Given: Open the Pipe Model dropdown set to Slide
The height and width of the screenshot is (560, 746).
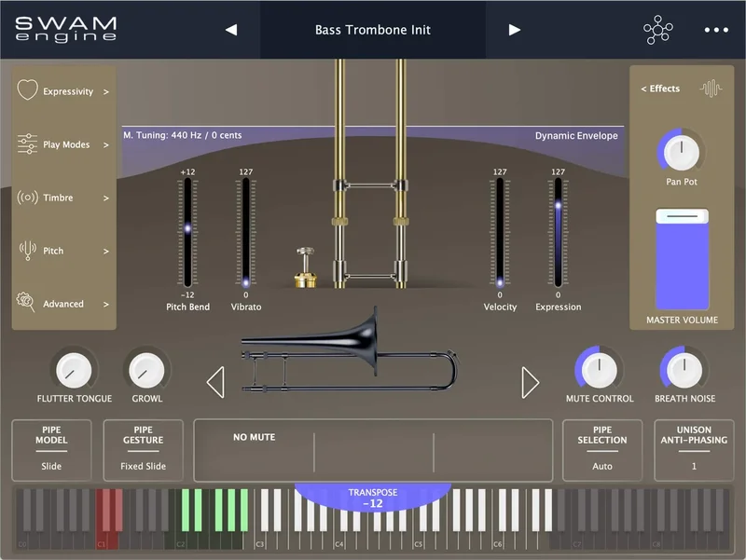Looking at the screenshot, I should [x=51, y=450].
